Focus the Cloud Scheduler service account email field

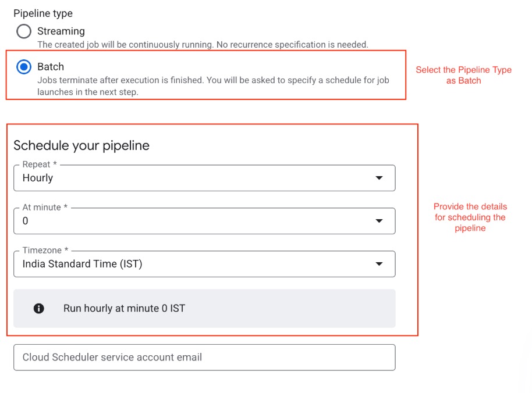[204, 358]
